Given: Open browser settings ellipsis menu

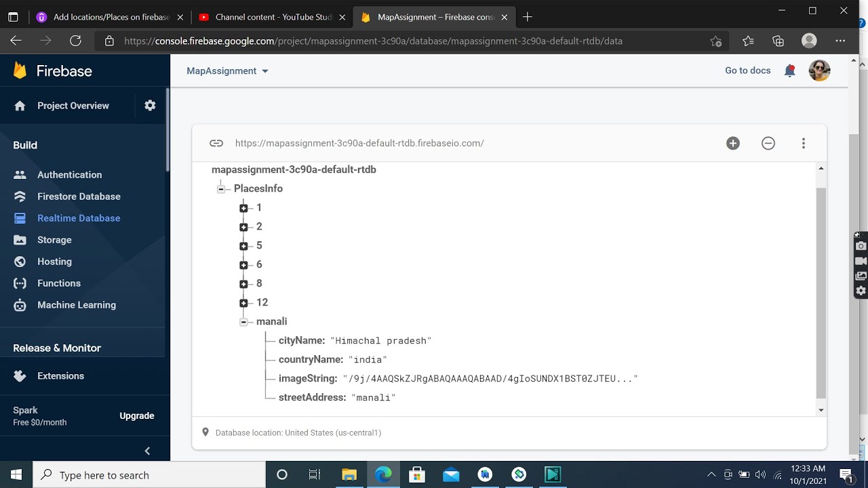Looking at the screenshot, I should tap(840, 41).
